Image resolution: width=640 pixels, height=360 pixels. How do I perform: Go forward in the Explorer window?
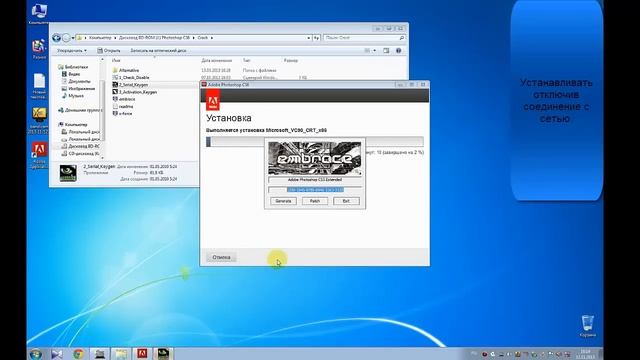[66, 38]
